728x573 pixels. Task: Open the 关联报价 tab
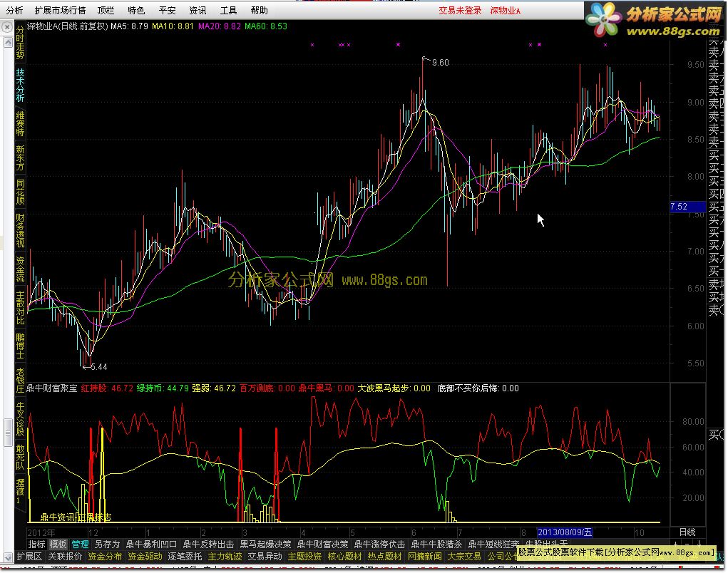pyautogui.click(x=65, y=557)
